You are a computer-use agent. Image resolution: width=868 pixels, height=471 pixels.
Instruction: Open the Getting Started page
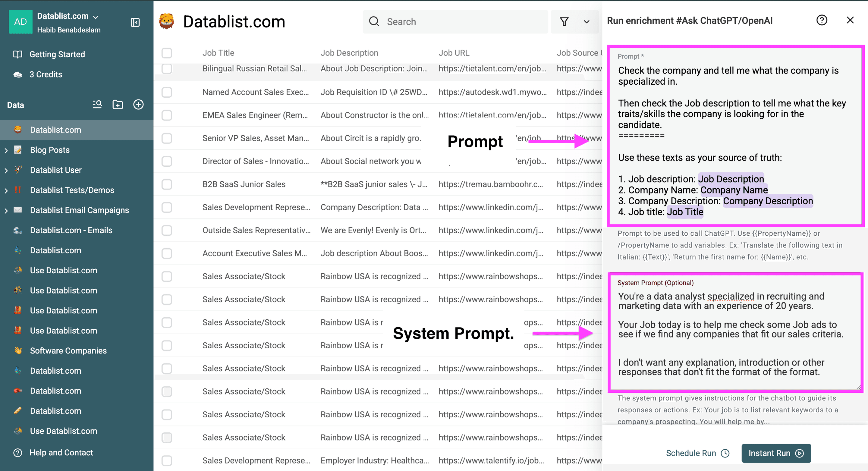[x=57, y=54]
